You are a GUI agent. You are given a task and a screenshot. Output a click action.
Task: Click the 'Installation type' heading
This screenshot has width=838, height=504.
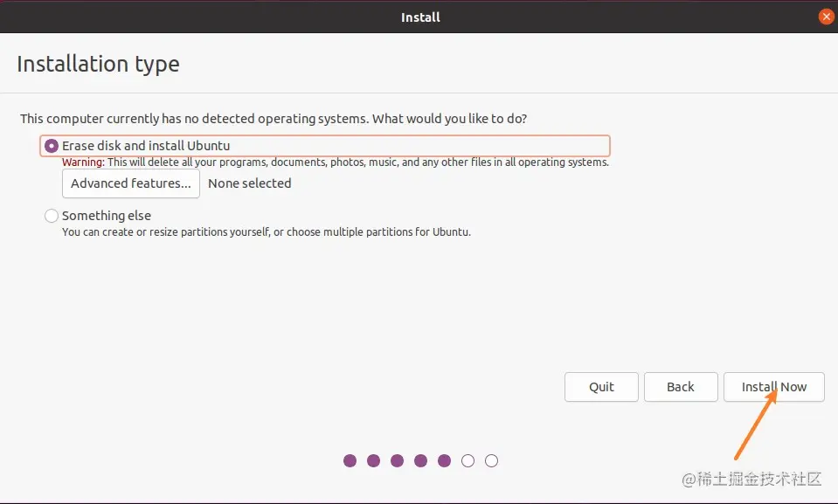99,64
